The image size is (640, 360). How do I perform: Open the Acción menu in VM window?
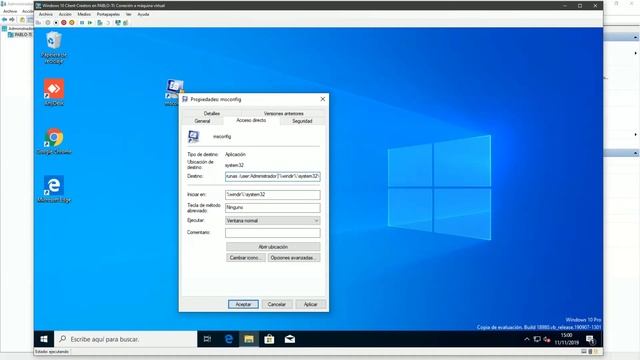point(65,14)
